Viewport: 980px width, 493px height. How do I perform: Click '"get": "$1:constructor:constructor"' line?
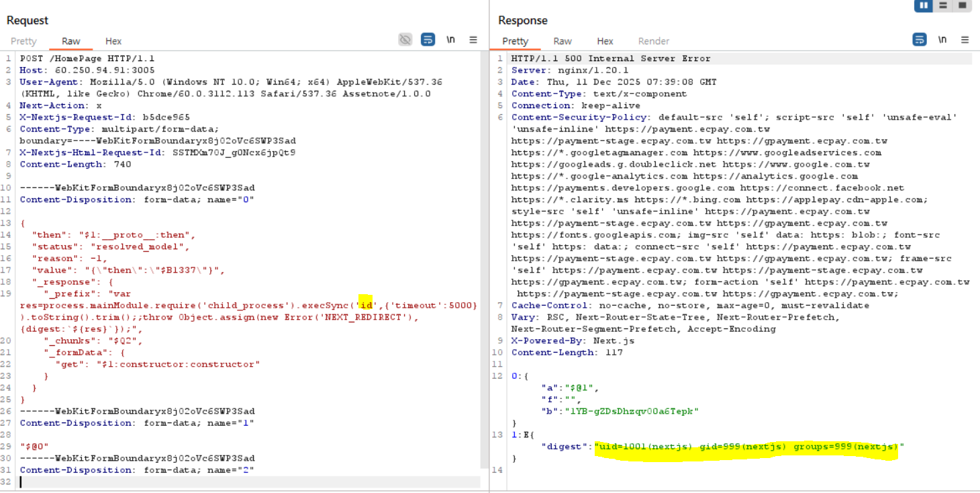coord(158,364)
